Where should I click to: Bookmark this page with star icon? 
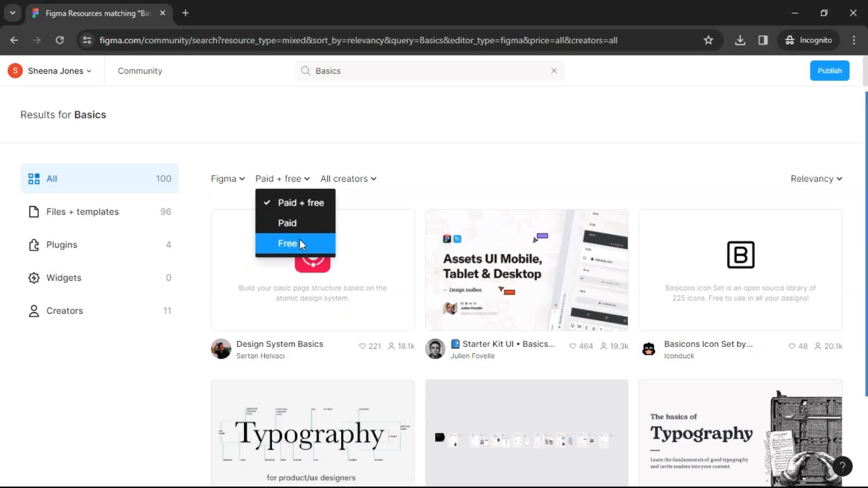coord(708,40)
